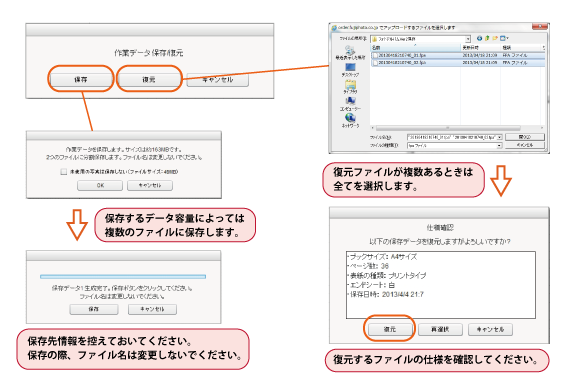
Task: Click キャンセル button in file dialog
Action: 525,145
